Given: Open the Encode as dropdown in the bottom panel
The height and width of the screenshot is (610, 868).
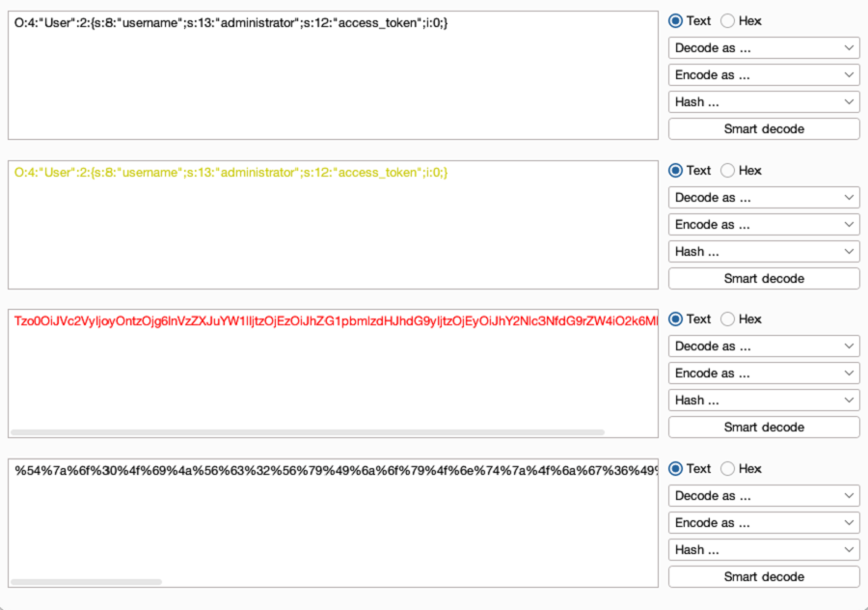Looking at the screenshot, I should [763, 522].
